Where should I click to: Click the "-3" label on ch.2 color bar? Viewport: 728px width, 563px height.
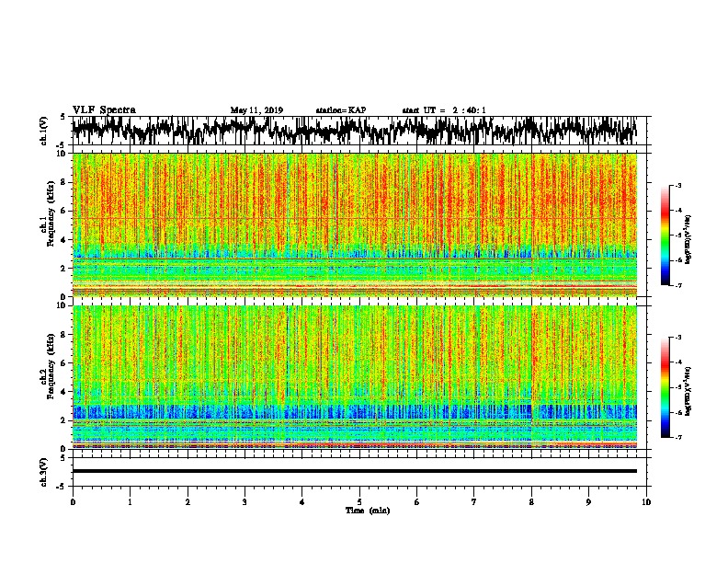click(677, 338)
